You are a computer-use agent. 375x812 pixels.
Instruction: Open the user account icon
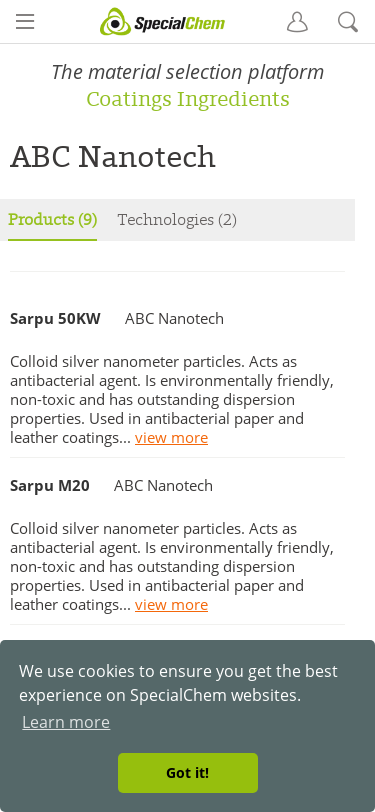pyautogui.click(x=297, y=22)
